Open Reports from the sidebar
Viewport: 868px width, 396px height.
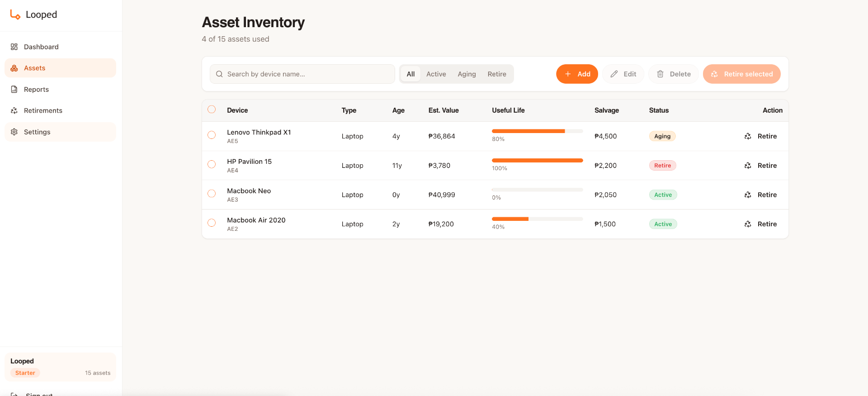[x=60, y=89]
